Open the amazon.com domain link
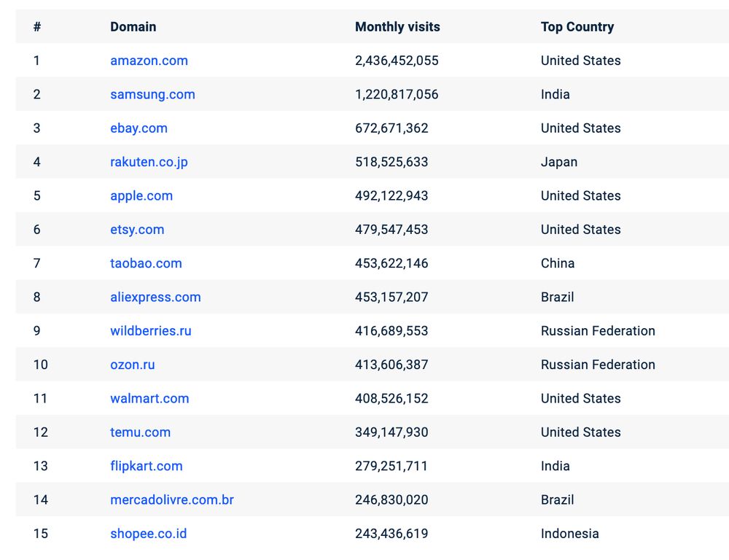The image size is (729, 560). (149, 61)
